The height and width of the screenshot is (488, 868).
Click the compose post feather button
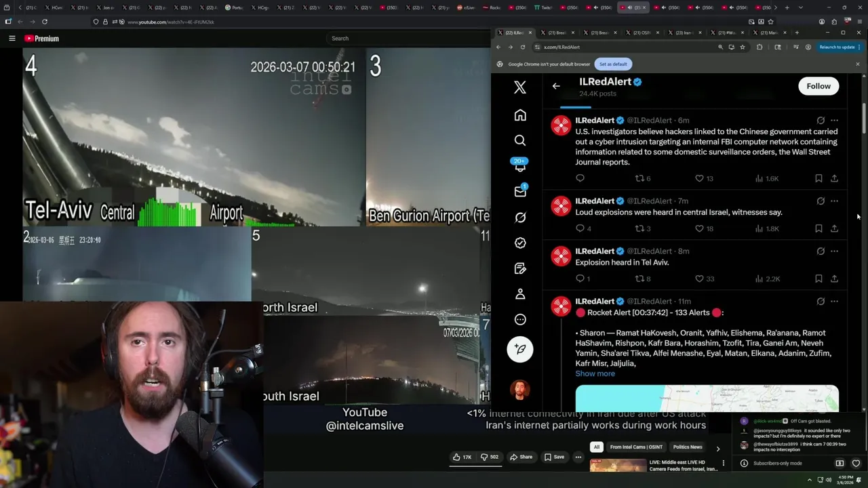[520, 349]
